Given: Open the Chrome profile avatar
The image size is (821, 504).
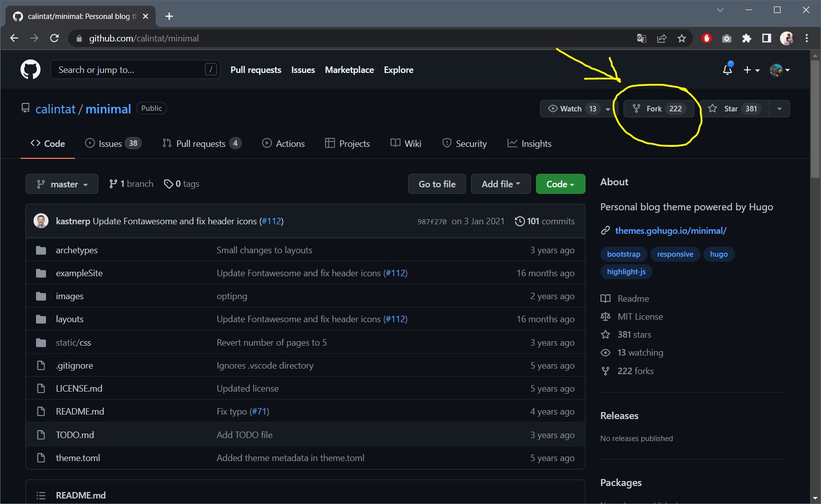Looking at the screenshot, I should [x=786, y=38].
